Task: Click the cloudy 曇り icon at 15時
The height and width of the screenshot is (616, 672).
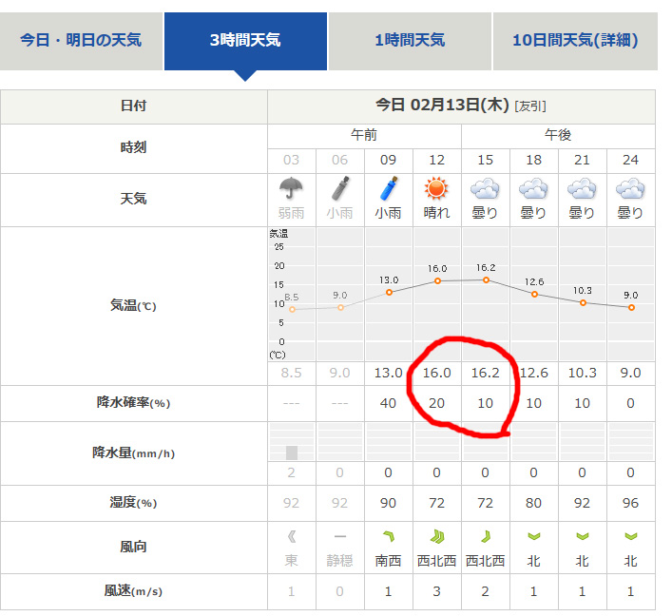Action: click(x=485, y=188)
